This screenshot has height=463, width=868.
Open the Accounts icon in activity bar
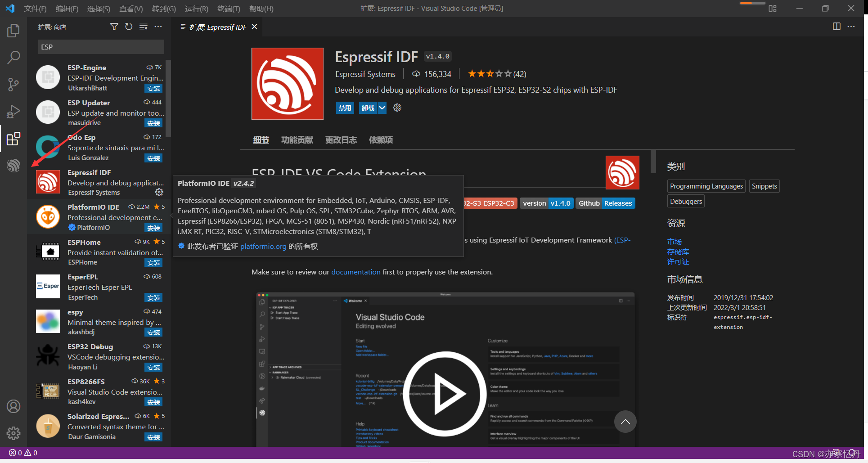[13, 406]
